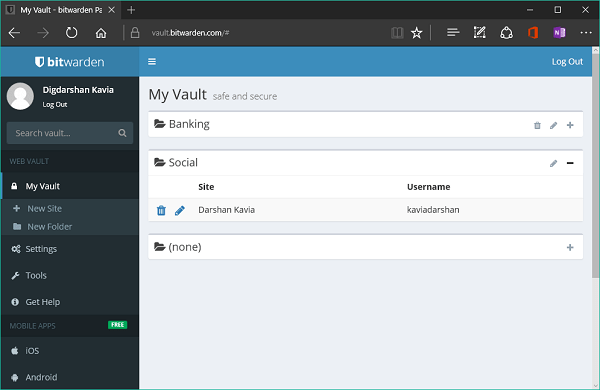Open the OneNote extension icon
The image size is (600, 390).
[559, 33]
